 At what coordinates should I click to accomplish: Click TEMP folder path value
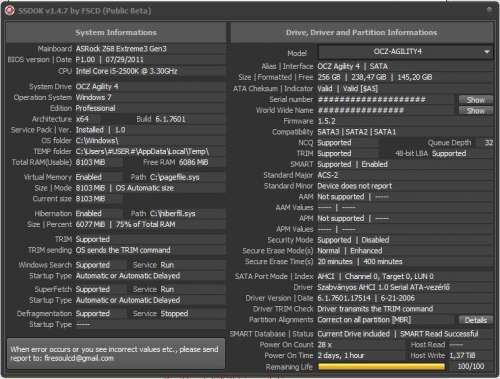pos(142,152)
